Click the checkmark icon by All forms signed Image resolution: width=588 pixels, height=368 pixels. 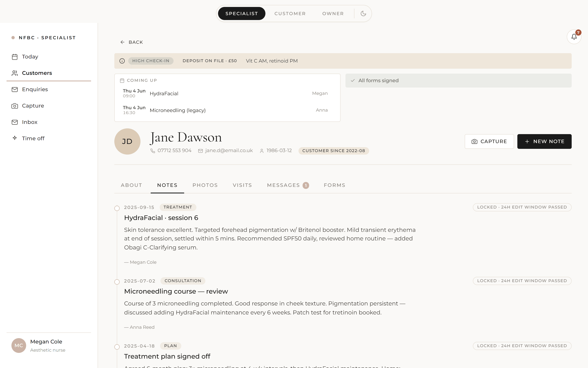click(353, 80)
